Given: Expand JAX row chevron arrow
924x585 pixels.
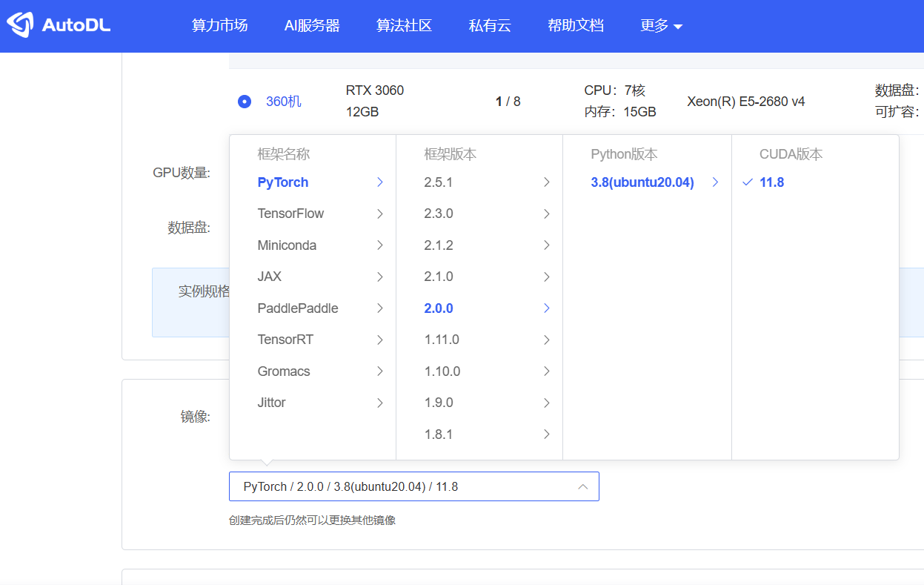Looking at the screenshot, I should click(380, 277).
